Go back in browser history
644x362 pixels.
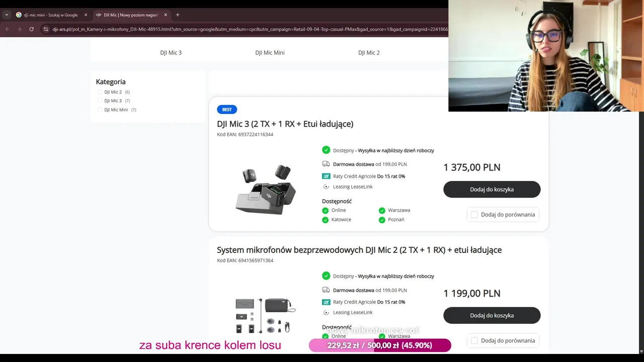[x=8, y=29]
